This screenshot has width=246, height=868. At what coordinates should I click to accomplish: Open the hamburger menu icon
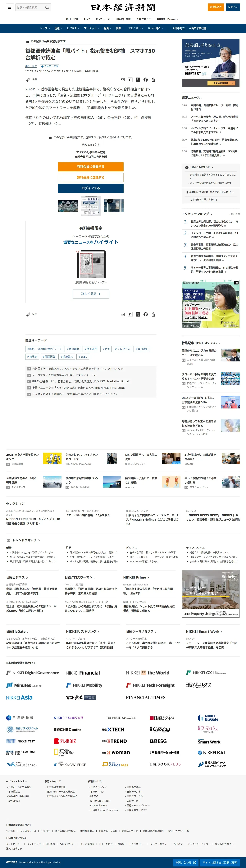point(10,7)
